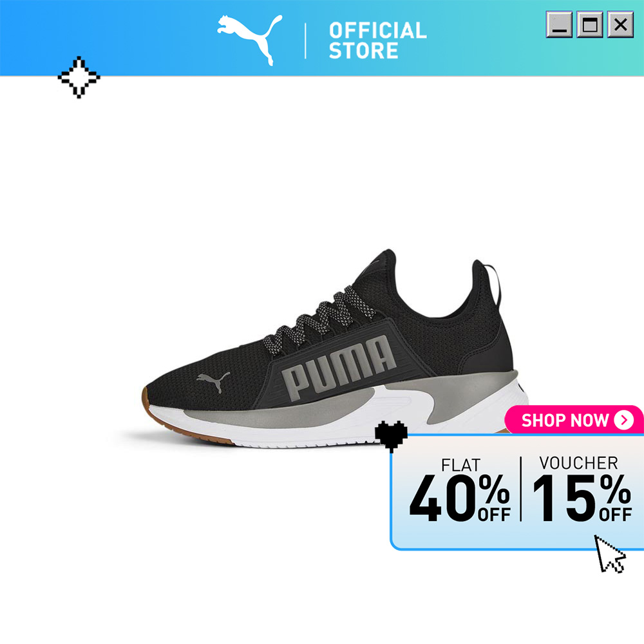Click the arrow circle inside Shop Now

[x=624, y=420]
